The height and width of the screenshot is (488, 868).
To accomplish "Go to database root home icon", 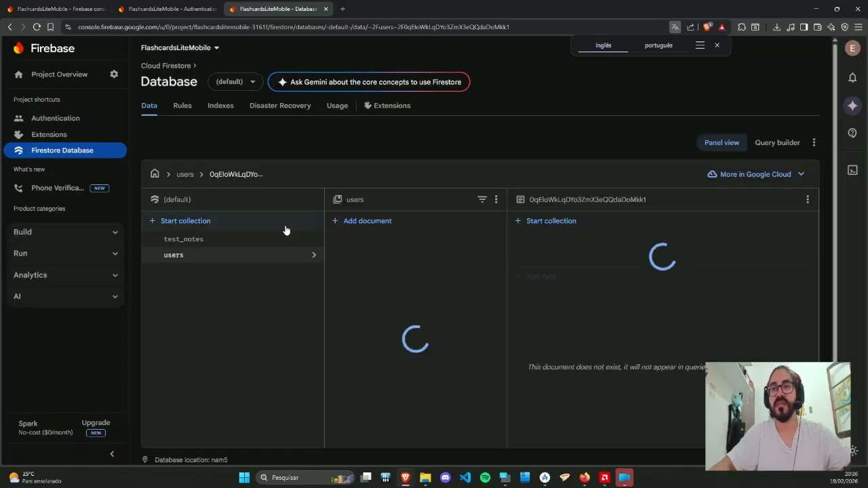I will tap(155, 174).
